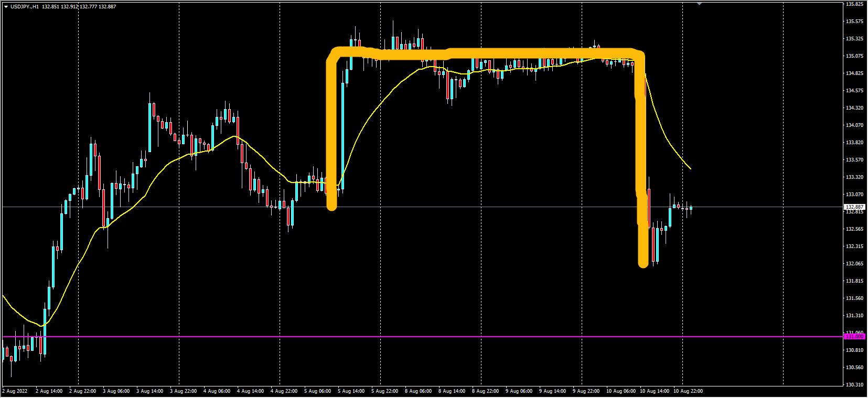Click the 9 Aug 22:00 time label
The width and height of the screenshot is (868, 398).
point(586,391)
